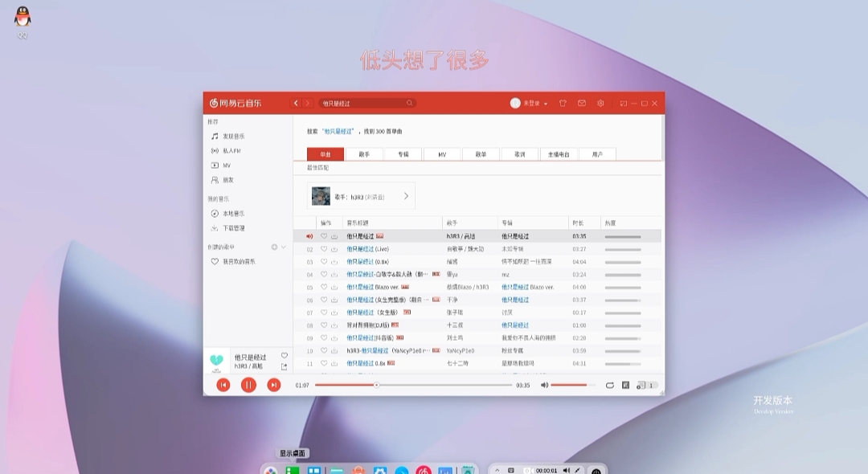Open 本地音乐 local music library
868x474 pixels.
pyautogui.click(x=232, y=214)
